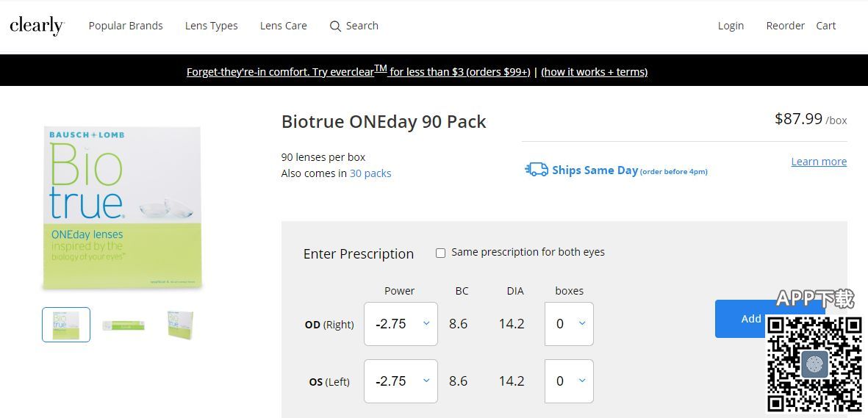
Task: Open the OS (Left) power dropdown
Action: click(x=401, y=381)
